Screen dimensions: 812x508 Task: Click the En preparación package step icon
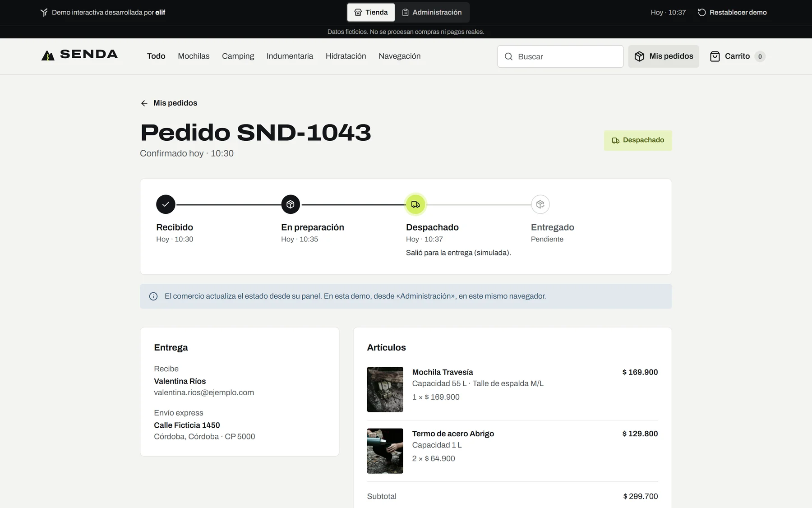point(291,204)
